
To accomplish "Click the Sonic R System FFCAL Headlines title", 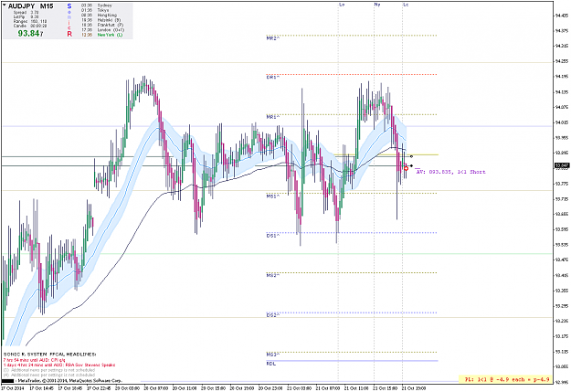I will click(49, 355).
